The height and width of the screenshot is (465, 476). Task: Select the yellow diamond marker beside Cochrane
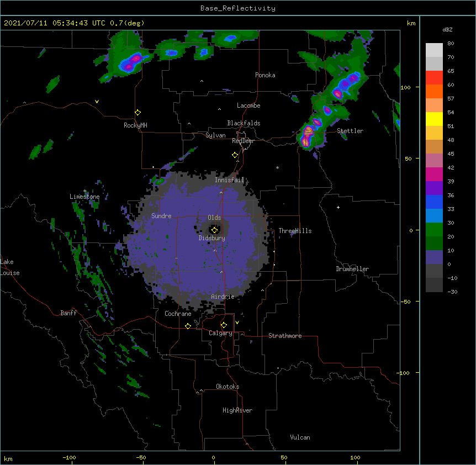188,326
